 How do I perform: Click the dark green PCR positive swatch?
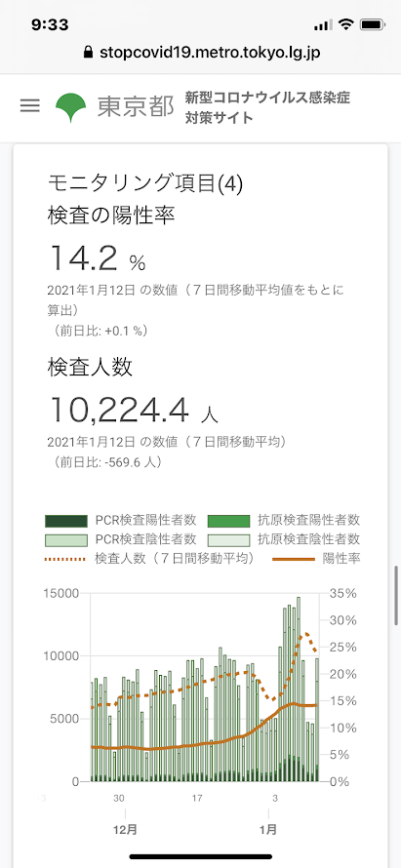point(66,521)
